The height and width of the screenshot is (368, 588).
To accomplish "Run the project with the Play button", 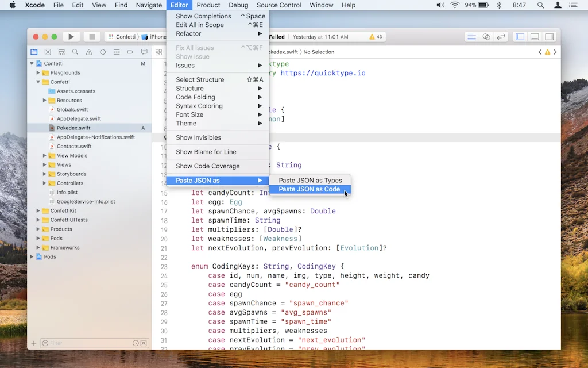I will click(x=71, y=36).
